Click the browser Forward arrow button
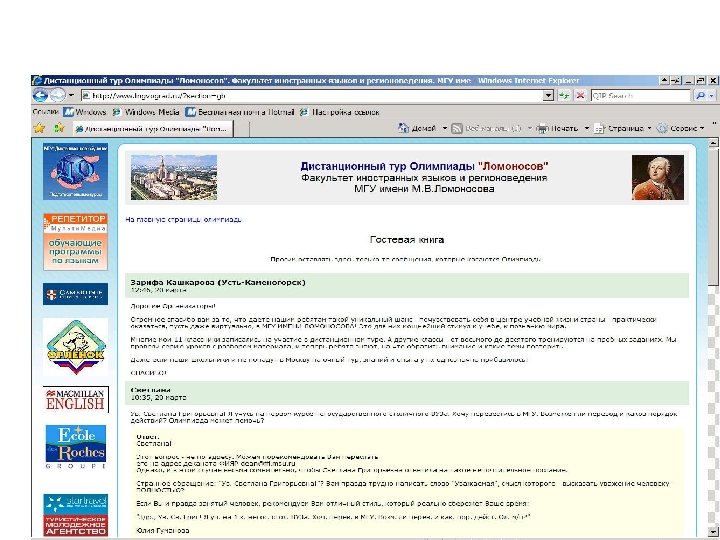 [x=57, y=96]
